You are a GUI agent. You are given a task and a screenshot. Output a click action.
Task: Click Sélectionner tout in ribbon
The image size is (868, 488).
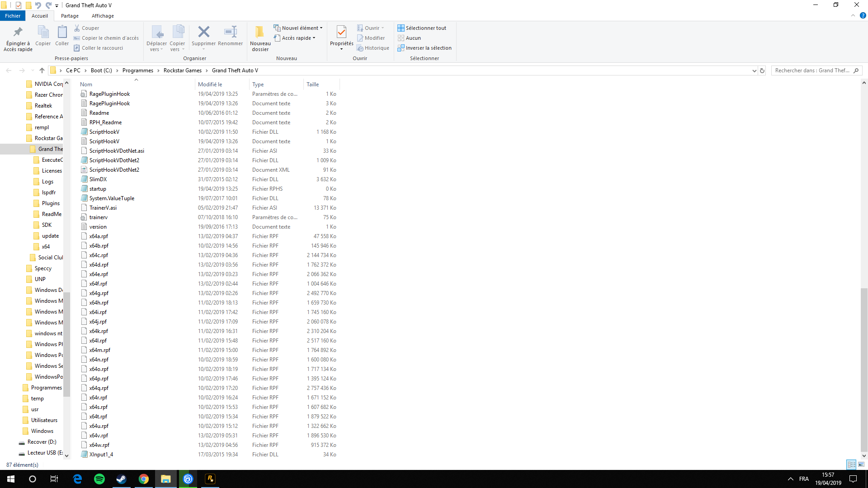(x=422, y=28)
